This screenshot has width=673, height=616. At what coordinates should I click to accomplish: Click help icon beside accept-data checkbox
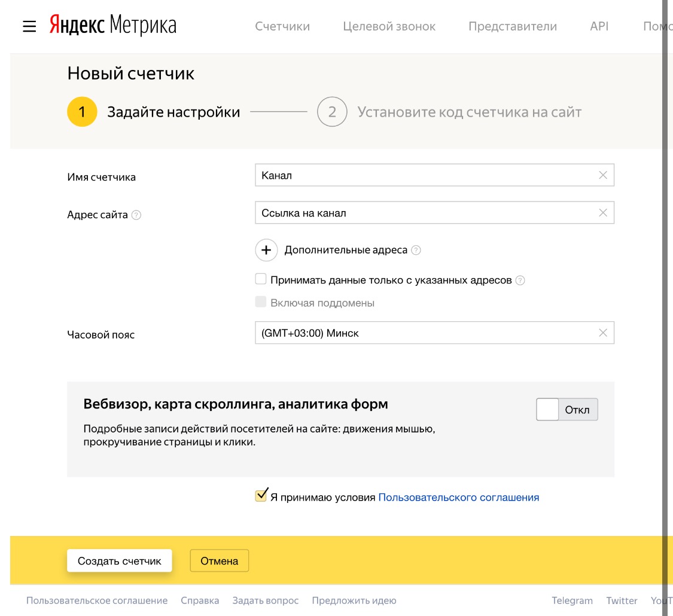pyautogui.click(x=520, y=280)
